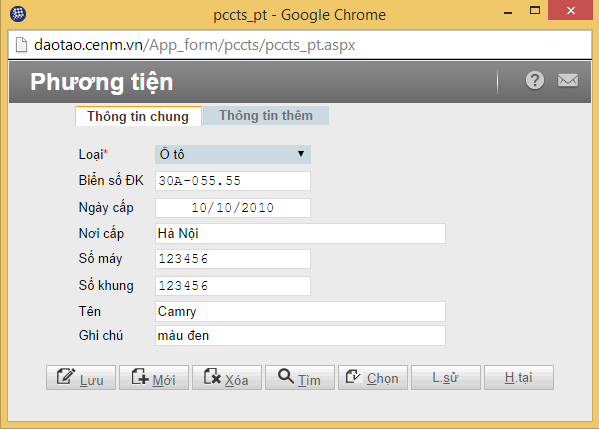Click the Ghi chú notes field
Screen dimensions: 599x429
pos(300,335)
